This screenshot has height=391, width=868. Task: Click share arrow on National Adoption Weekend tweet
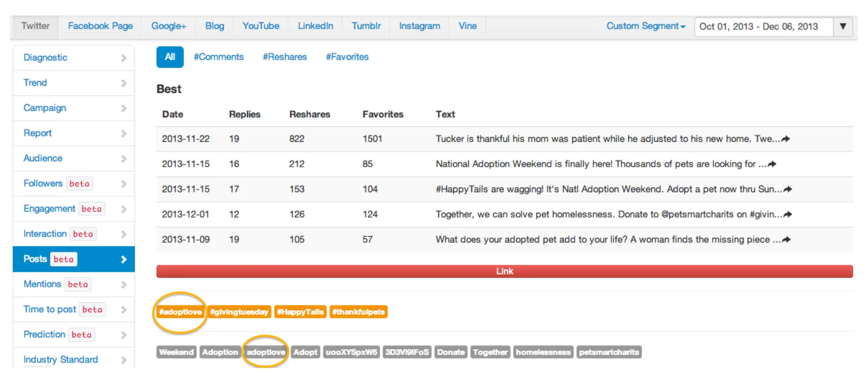pyautogui.click(x=772, y=164)
